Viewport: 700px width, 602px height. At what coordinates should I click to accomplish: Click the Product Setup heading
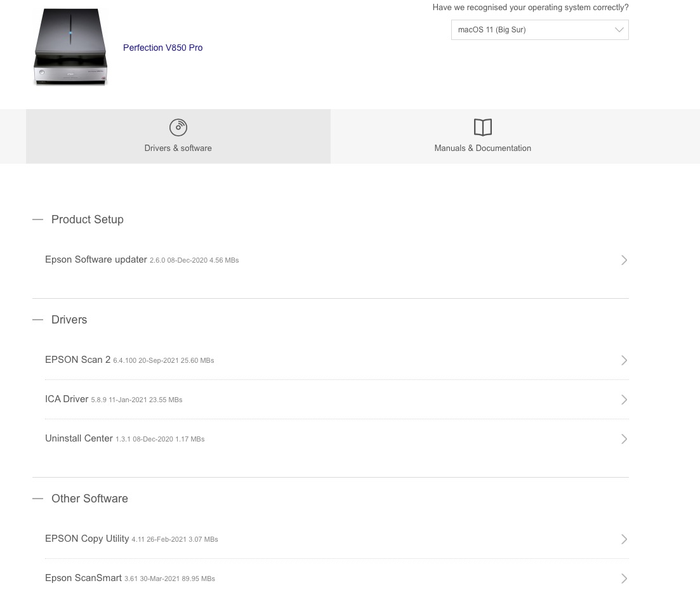pyautogui.click(x=88, y=219)
